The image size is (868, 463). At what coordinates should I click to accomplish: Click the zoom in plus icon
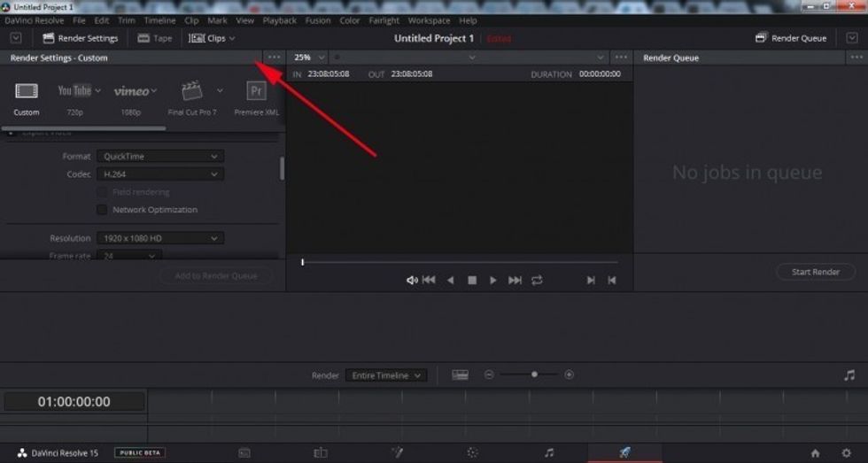[569, 374]
